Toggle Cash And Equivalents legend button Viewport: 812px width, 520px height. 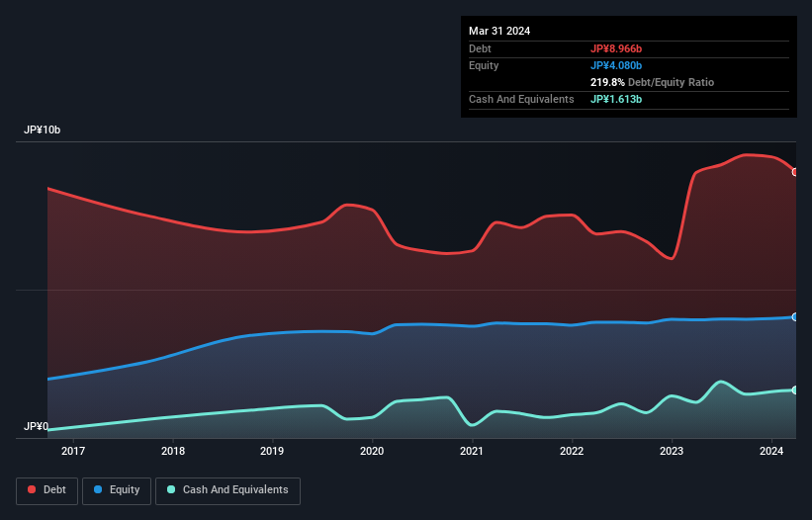point(227,490)
